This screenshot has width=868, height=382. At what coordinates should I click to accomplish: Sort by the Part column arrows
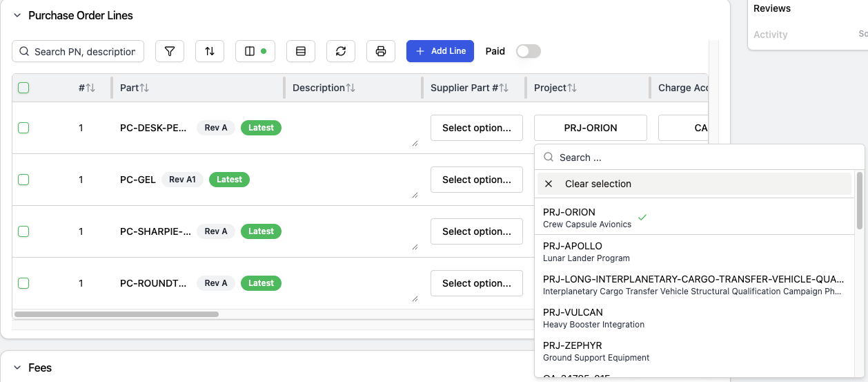click(144, 88)
